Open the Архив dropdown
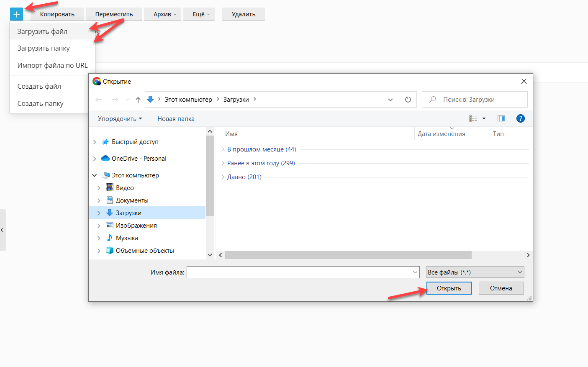Viewport: 588px width, 367px height. tap(164, 14)
